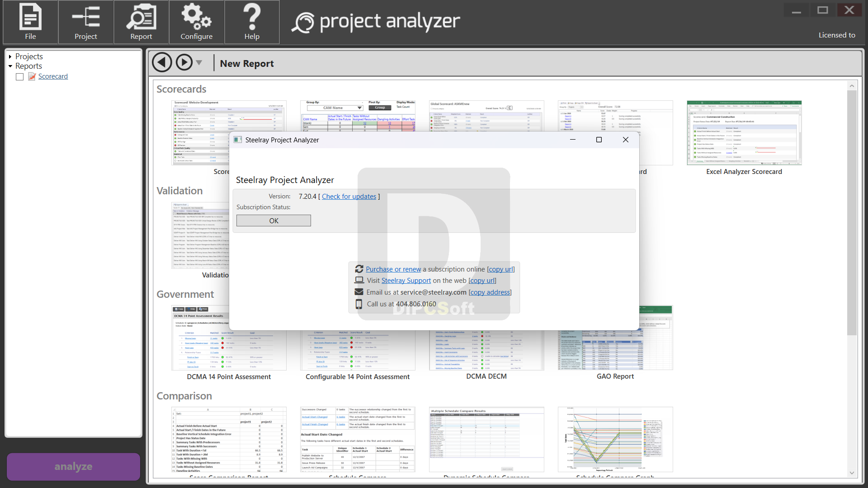Select the Schedule Compare report thumbnail

tap(358, 440)
